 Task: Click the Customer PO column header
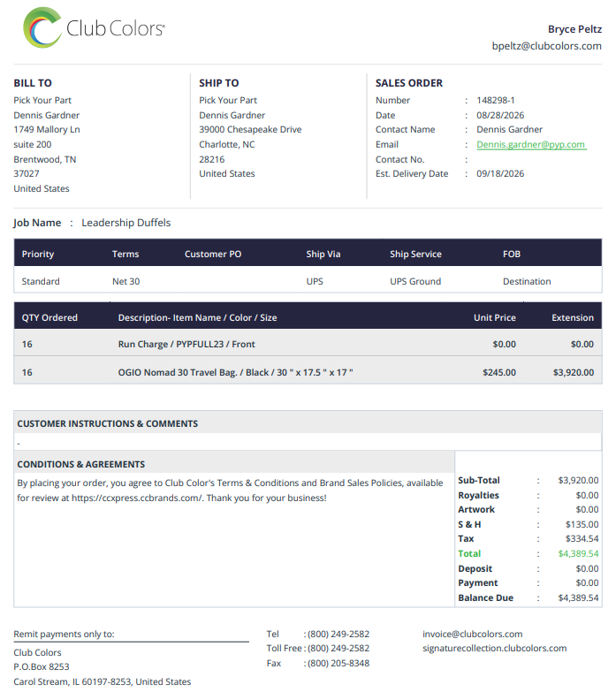click(213, 255)
